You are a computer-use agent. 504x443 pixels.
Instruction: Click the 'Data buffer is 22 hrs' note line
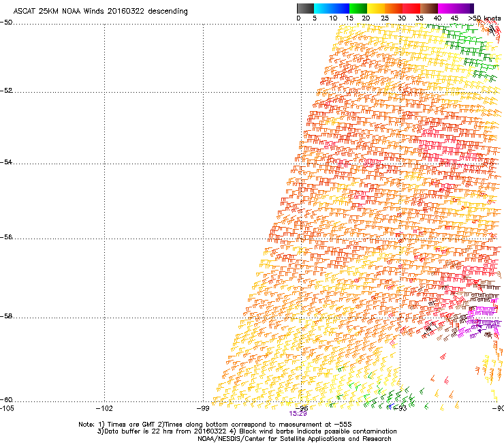tap(247, 431)
